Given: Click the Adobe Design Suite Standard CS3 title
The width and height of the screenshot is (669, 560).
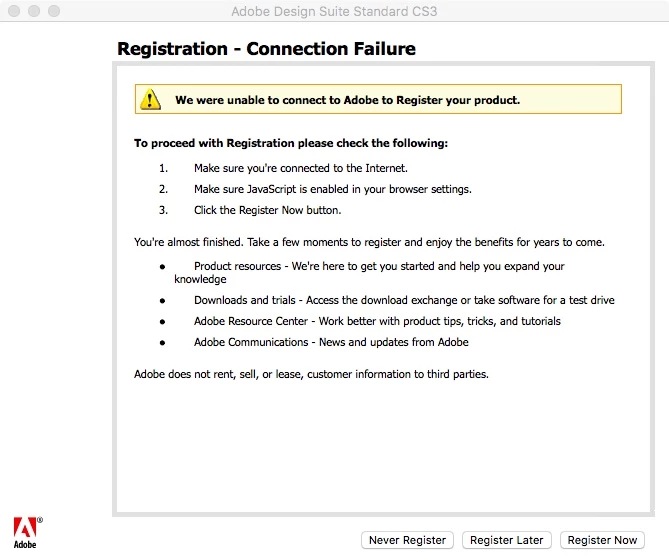Looking at the screenshot, I should click(x=334, y=11).
